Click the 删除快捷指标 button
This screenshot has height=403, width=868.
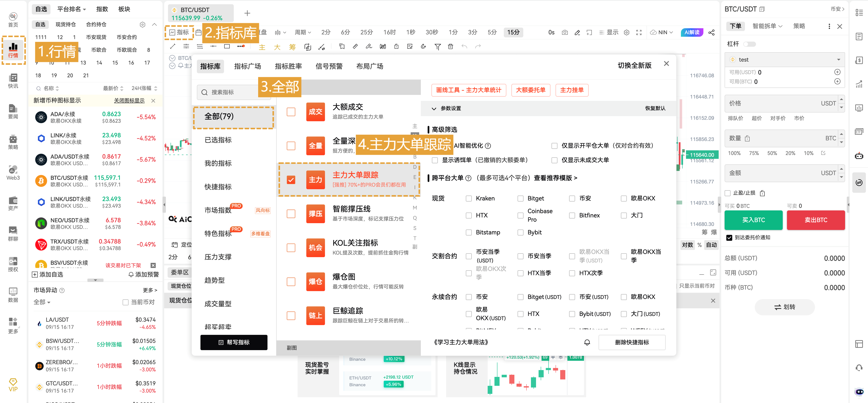click(632, 342)
